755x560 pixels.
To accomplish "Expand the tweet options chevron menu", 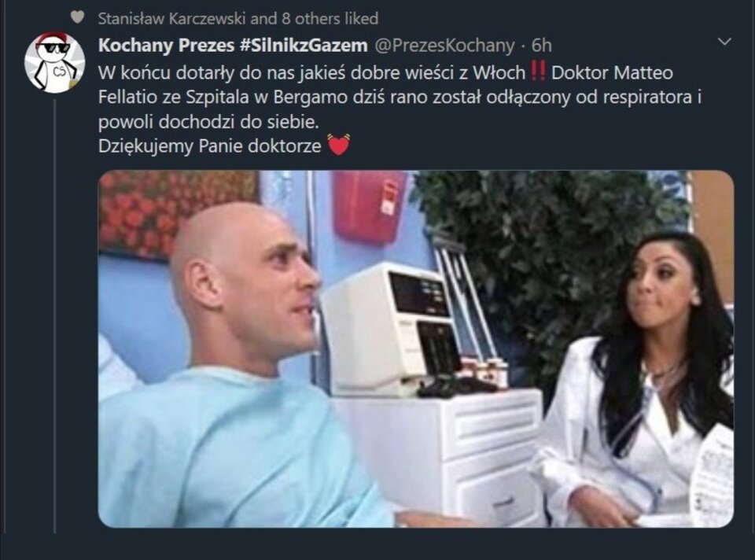I will pos(724,42).
